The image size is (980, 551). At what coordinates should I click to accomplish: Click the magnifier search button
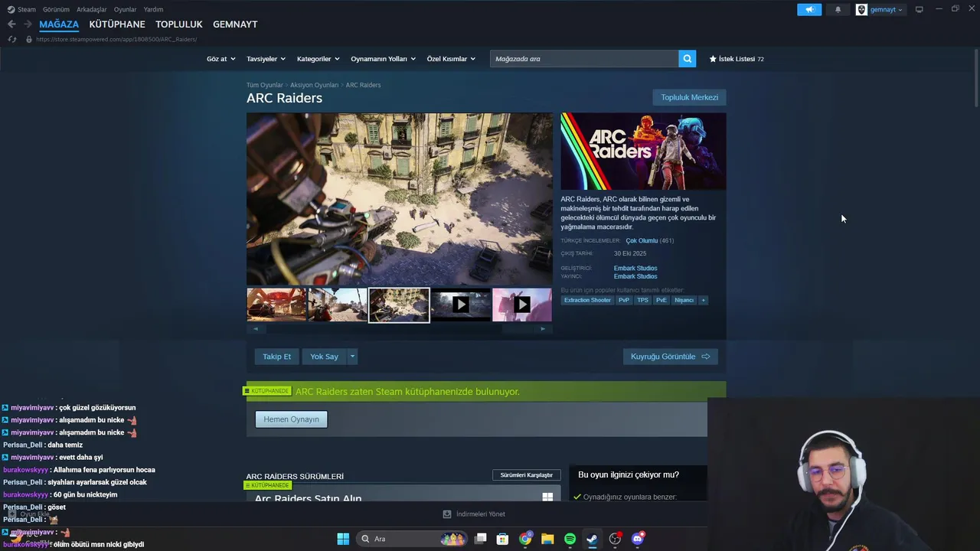tap(687, 58)
